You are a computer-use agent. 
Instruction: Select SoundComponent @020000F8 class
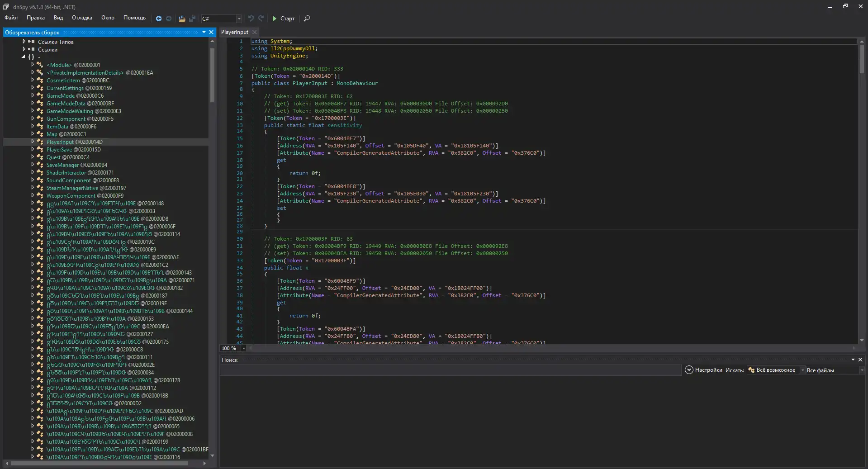82,180
